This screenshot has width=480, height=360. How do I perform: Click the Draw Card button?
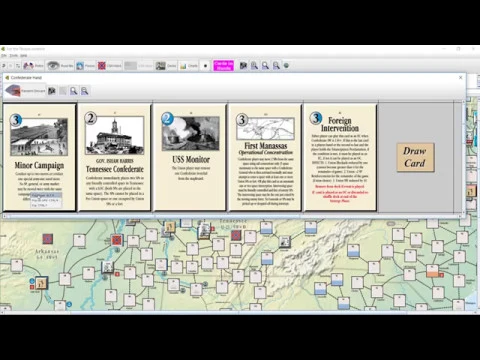tap(415, 157)
